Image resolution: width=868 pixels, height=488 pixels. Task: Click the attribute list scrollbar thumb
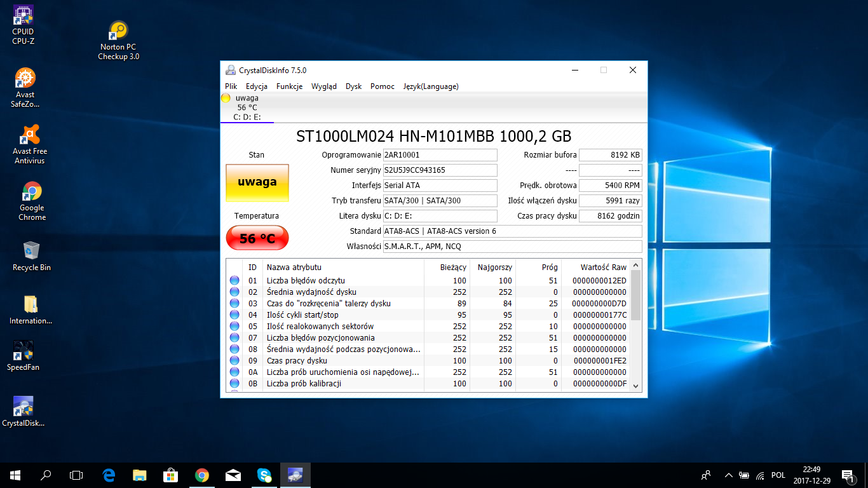coord(636,295)
